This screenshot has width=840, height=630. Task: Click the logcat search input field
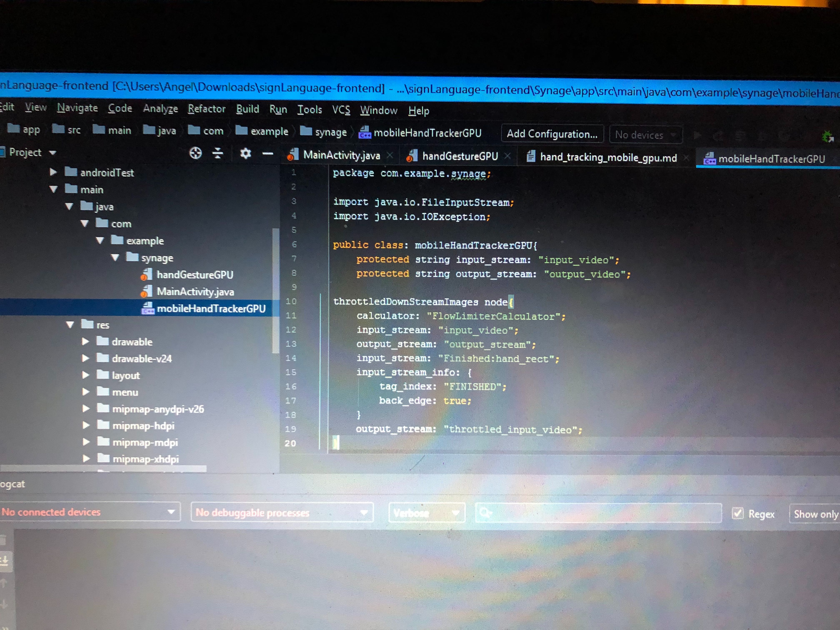tap(604, 513)
